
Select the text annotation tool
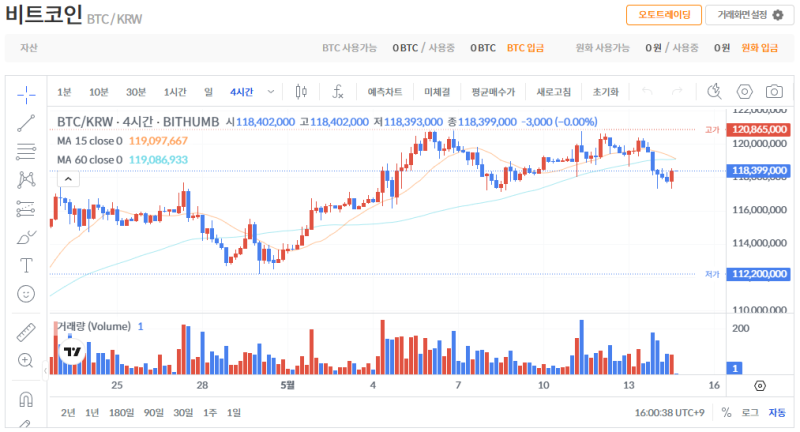click(x=26, y=265)
